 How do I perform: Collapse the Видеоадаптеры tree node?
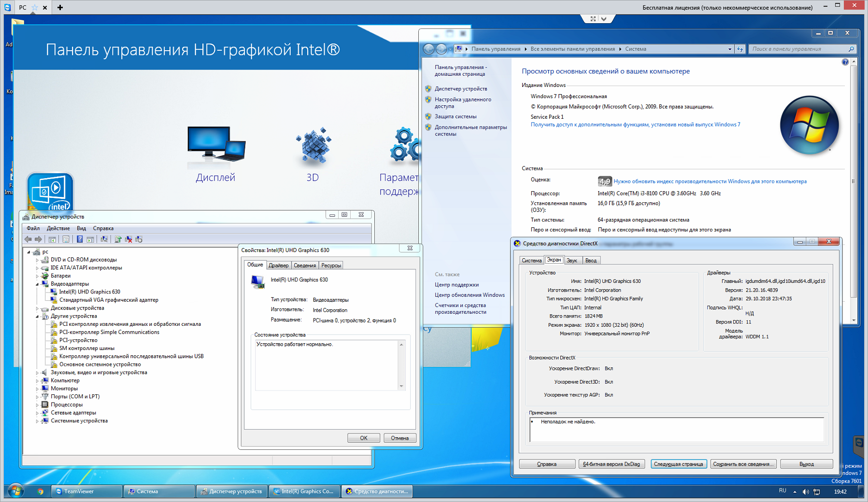point(37,284)
